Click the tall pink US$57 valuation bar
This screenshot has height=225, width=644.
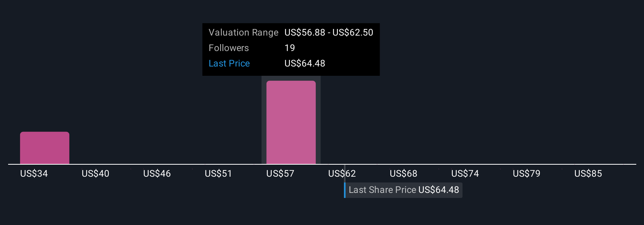click(x=291, y=122)
